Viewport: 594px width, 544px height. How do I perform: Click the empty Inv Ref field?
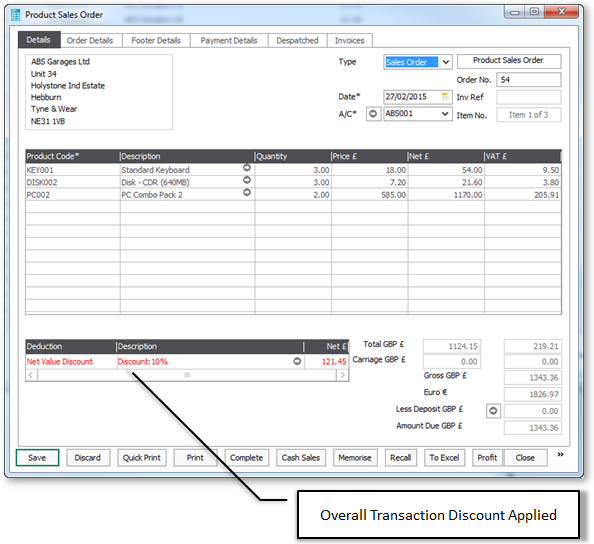(x=529, y=97)
